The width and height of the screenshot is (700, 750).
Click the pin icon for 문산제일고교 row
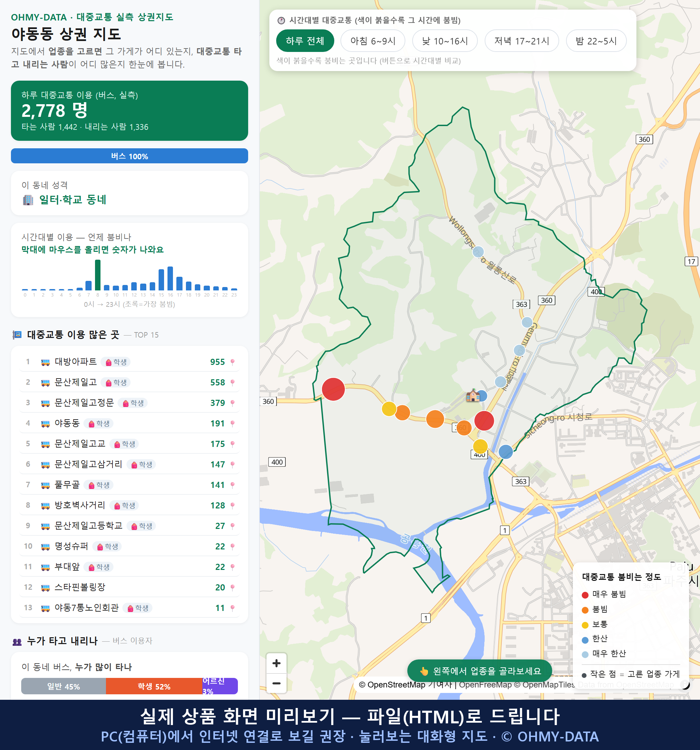(x=232, y=444)
